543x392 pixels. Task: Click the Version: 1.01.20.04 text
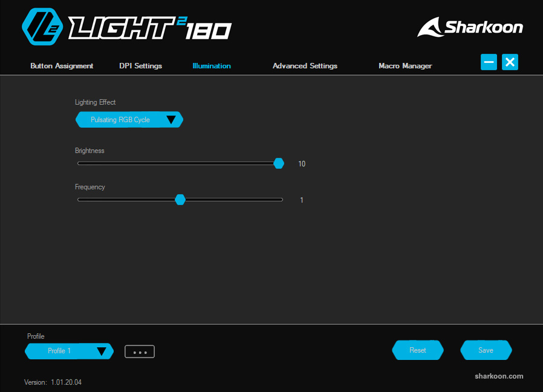(x=53, y=382)
